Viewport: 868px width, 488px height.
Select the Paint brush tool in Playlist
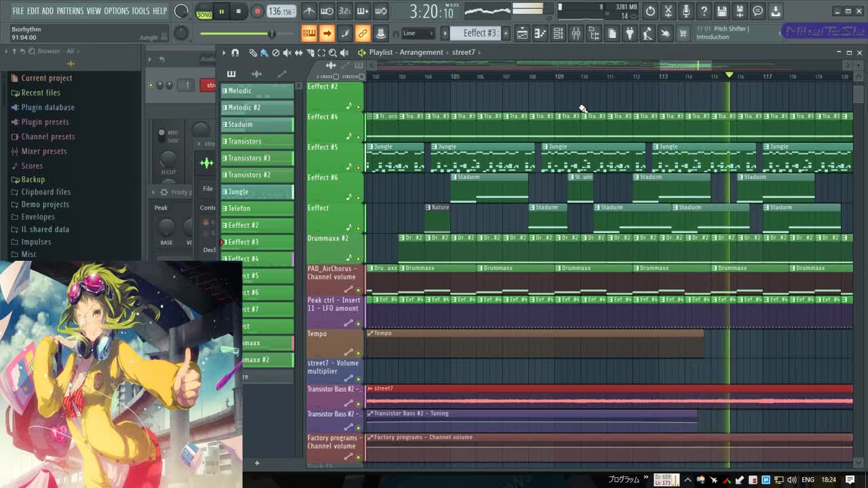(x=264, y=53)
